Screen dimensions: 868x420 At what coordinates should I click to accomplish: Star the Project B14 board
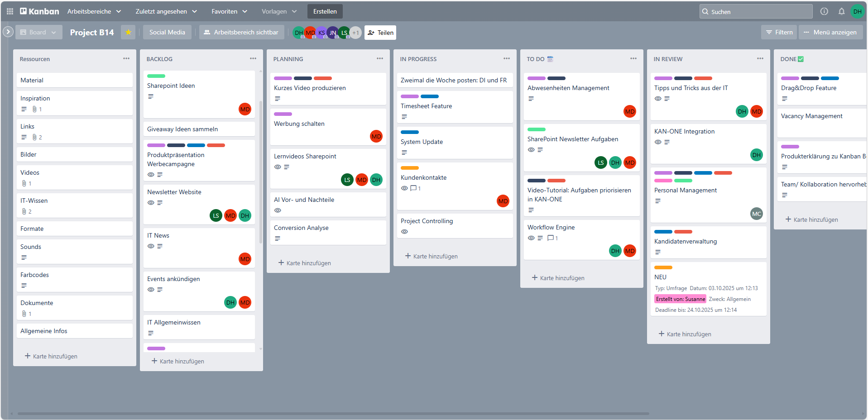coord(128,32)
